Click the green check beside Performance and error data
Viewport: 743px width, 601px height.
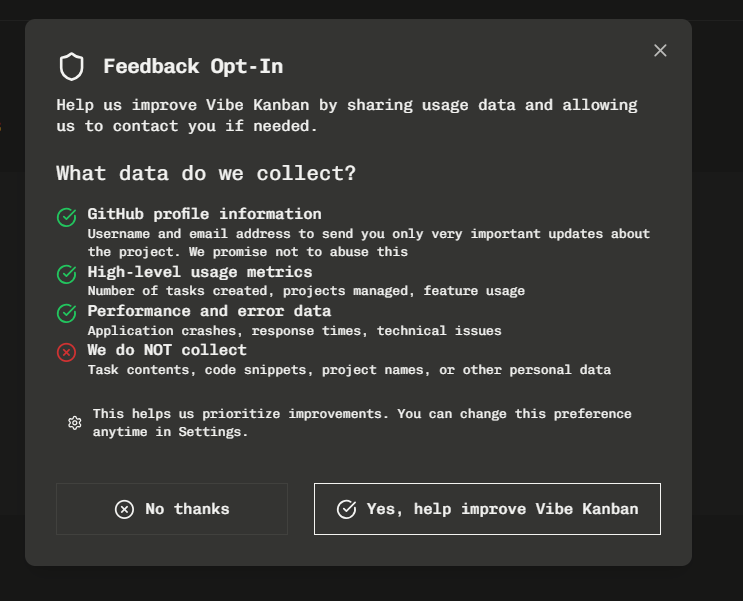pyautogui.click(x=67, y=313)
